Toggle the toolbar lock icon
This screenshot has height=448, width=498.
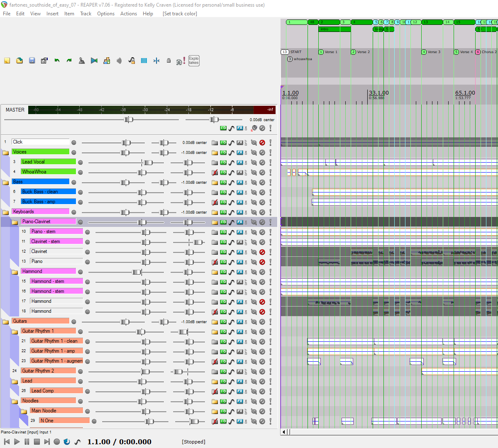(168, 61)
